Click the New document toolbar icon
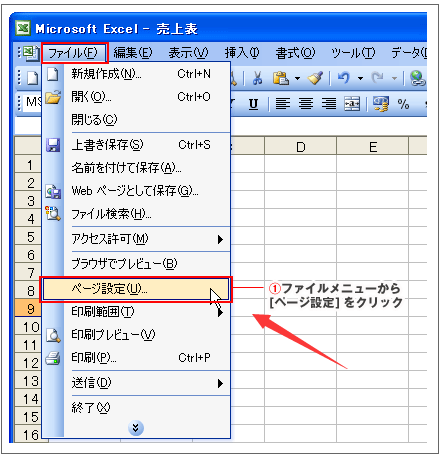 (32, 79)
